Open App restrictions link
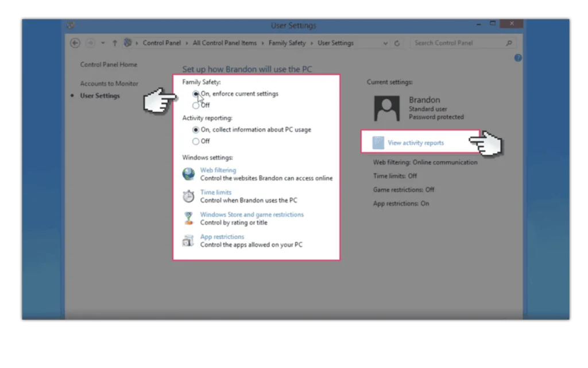This screenshot has height=368, width=588. [222, 236]
